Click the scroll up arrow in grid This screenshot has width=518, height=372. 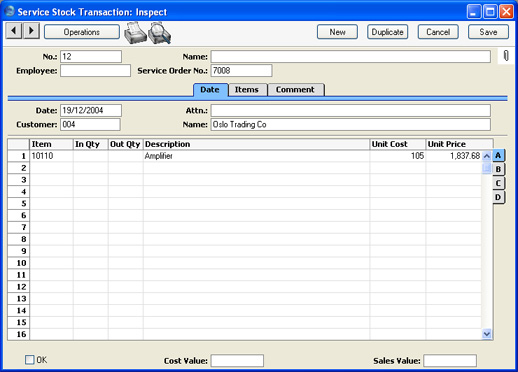tap(487, 156)
